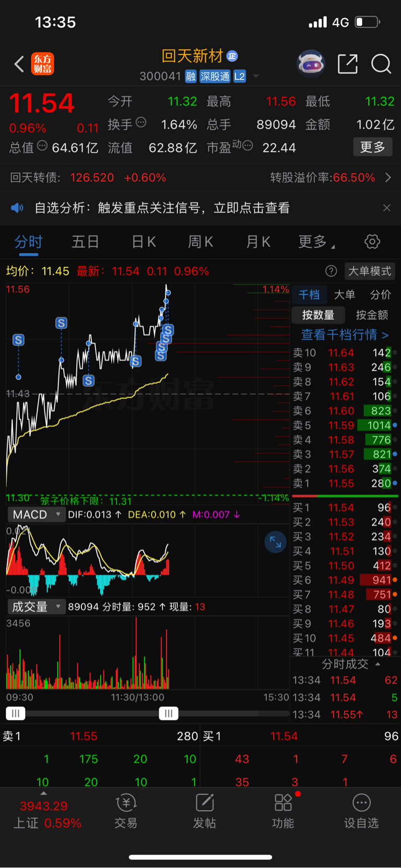The height and width of the screenshot is (868, 401).
Task: Tap the share export icon
Action: coord(348,64)
